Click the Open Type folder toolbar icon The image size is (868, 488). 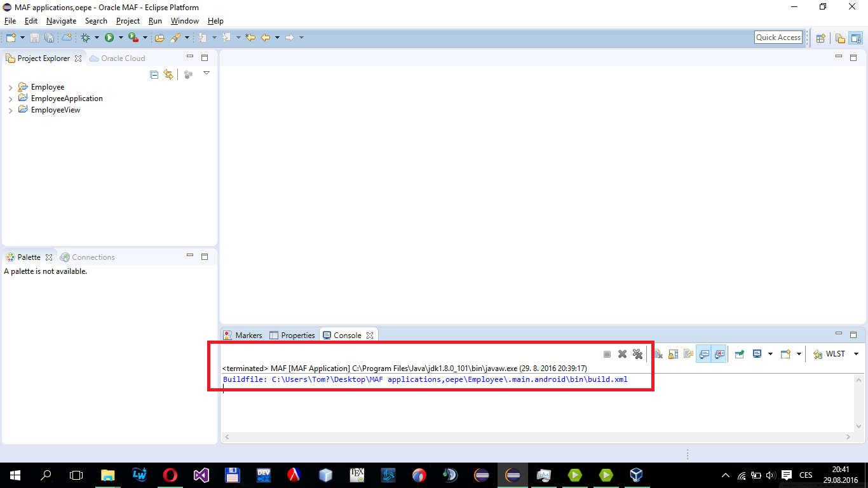pos(159,37)
